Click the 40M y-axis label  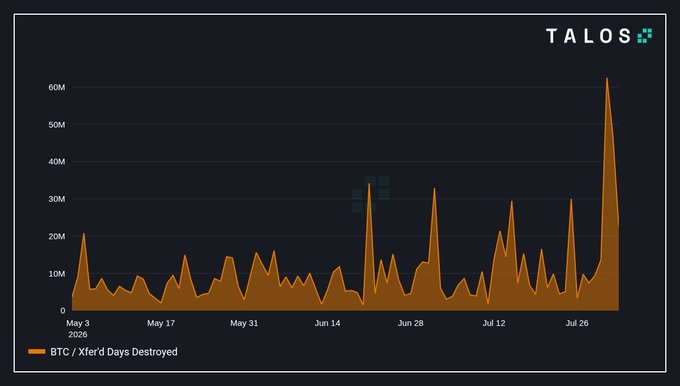click(x=57, y=162)
